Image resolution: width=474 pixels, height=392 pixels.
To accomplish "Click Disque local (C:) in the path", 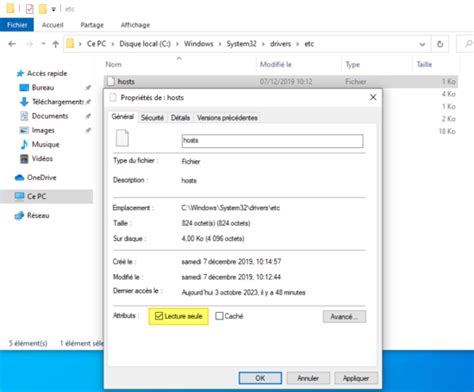I will [x=145, y=44].
